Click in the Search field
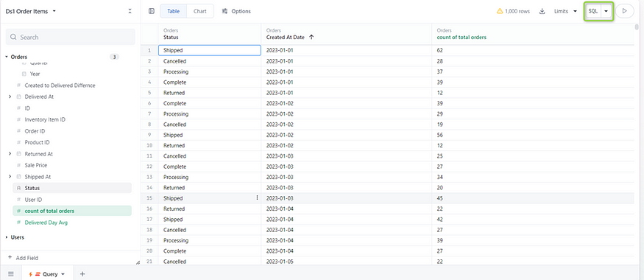Image resolution: width=644 pixels, height=280 pixels. pyautogui.click(x=70, y=37)
